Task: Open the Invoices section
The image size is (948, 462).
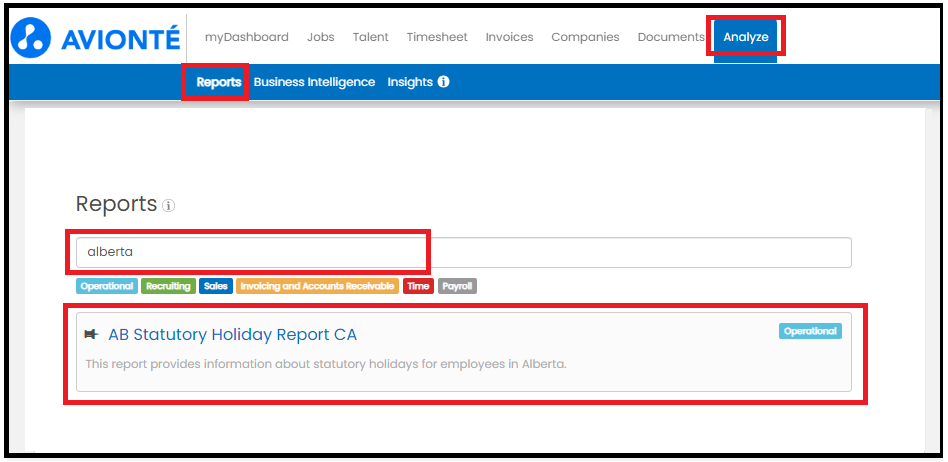Action: point(509,37)
